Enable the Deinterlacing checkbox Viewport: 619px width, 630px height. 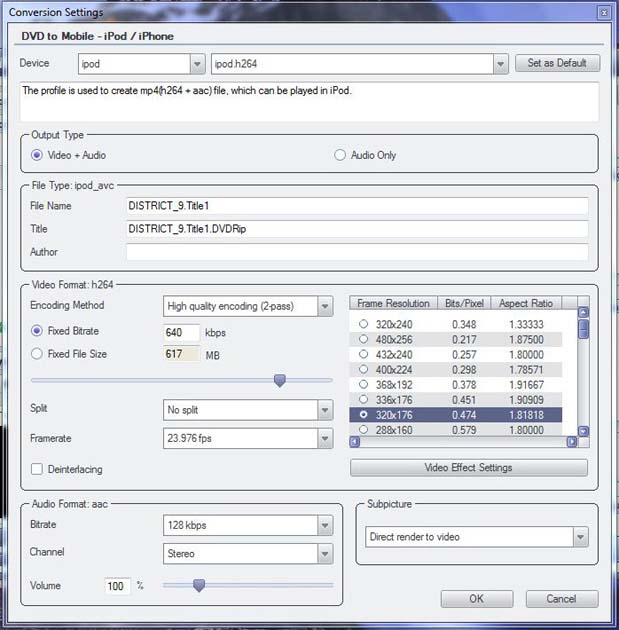pyautogui.click(x=37, y=469)
